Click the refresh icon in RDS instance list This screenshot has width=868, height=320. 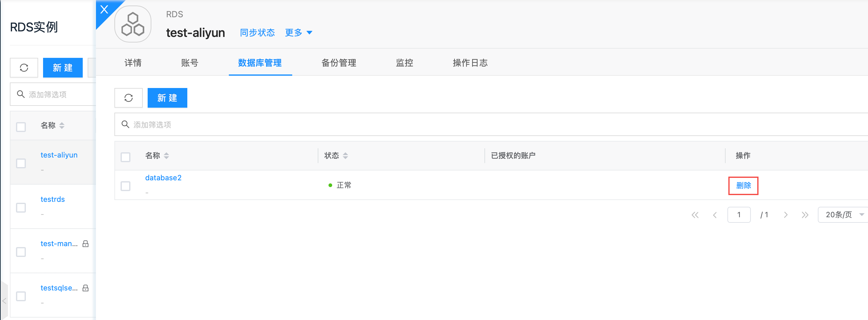24,68
